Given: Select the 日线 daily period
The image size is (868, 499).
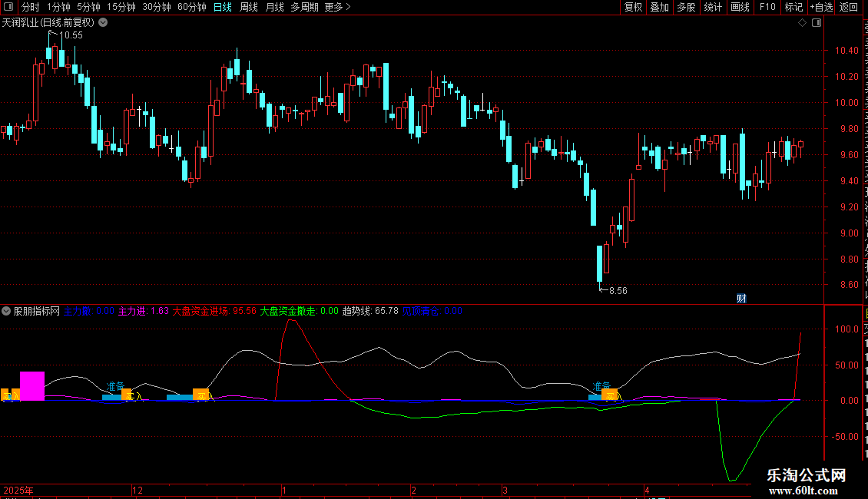Looking at the screenshot, I should [x=223, y=7].
